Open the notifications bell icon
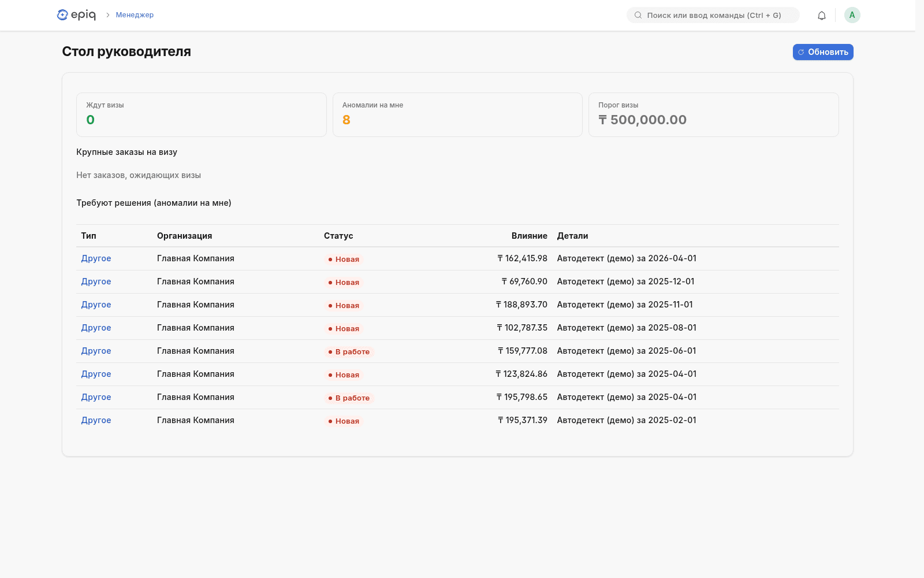Screen dimensions: 924x578 point(821,16)
